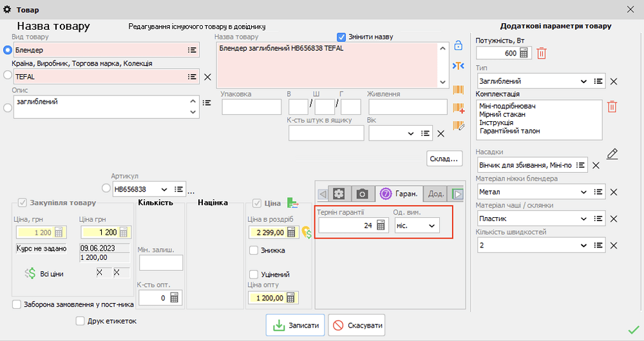This screenshot has width=644, height=341.
Task: Uncheck the Змінити назву checkbox
Action: point(342,37)
